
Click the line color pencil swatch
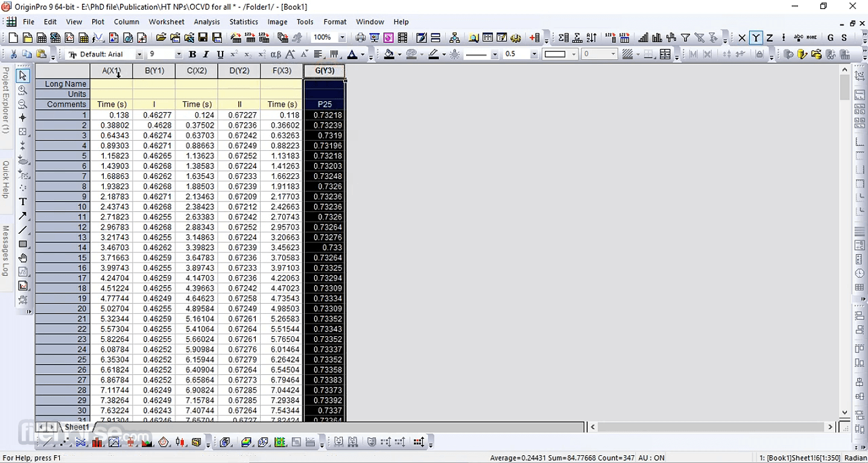[434, 54]
